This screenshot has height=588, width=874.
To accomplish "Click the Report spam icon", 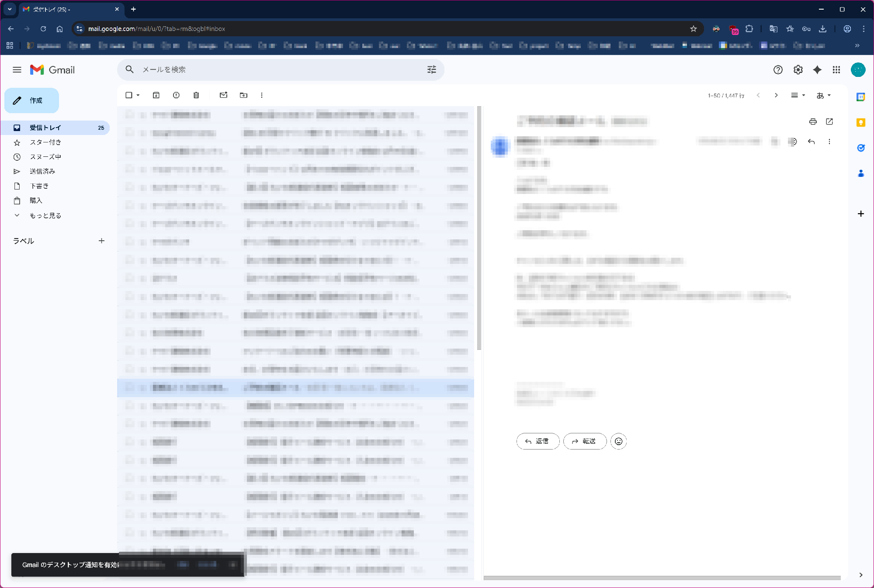I will (176, 95).
